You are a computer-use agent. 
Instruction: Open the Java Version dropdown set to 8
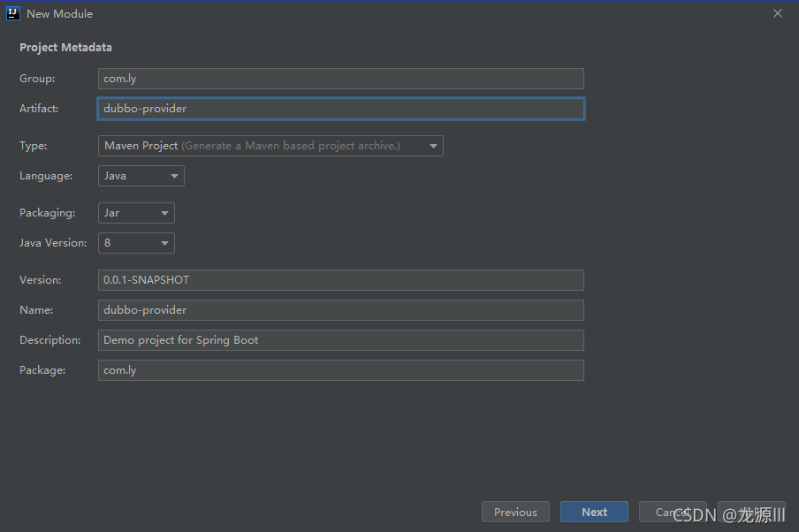136,243
